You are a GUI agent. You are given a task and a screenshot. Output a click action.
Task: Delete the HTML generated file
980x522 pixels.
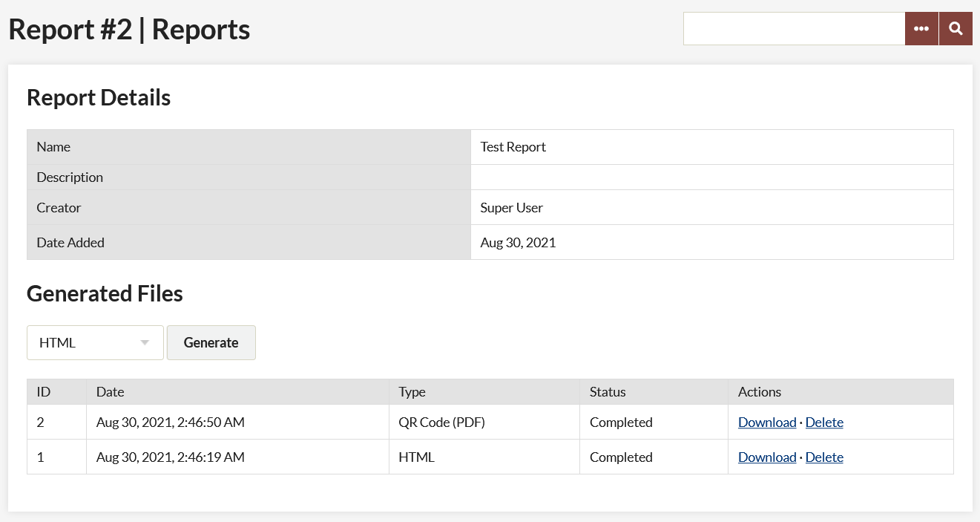(824, 457)
